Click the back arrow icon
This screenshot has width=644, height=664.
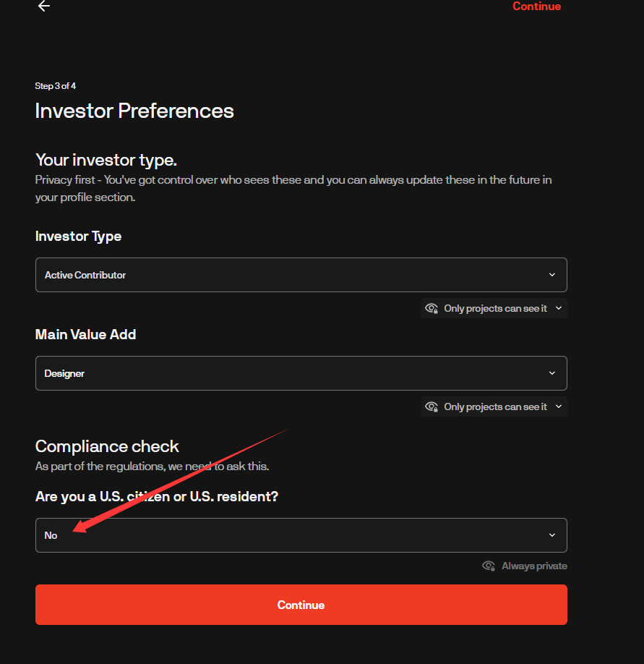click(x=44, y=7)
